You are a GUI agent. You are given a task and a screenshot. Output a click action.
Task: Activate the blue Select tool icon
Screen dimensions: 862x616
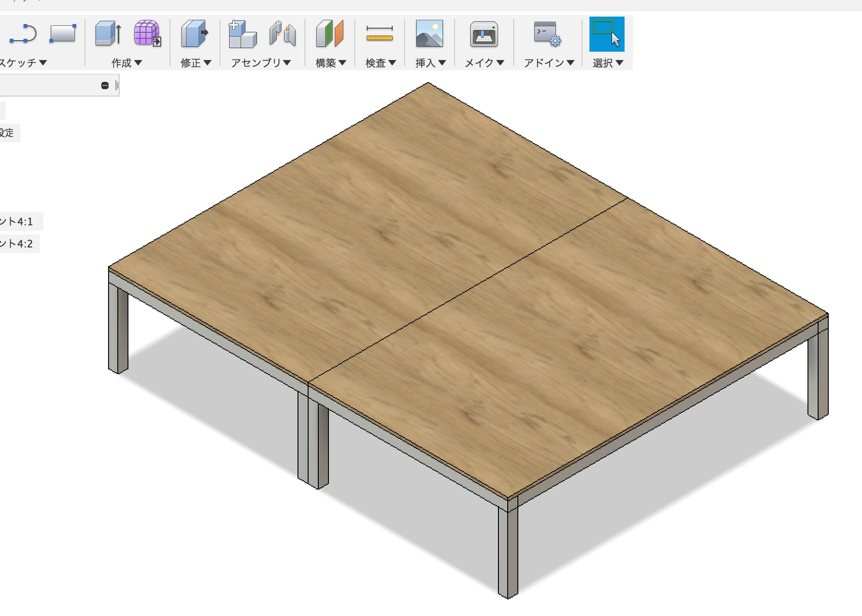point(607,34)
